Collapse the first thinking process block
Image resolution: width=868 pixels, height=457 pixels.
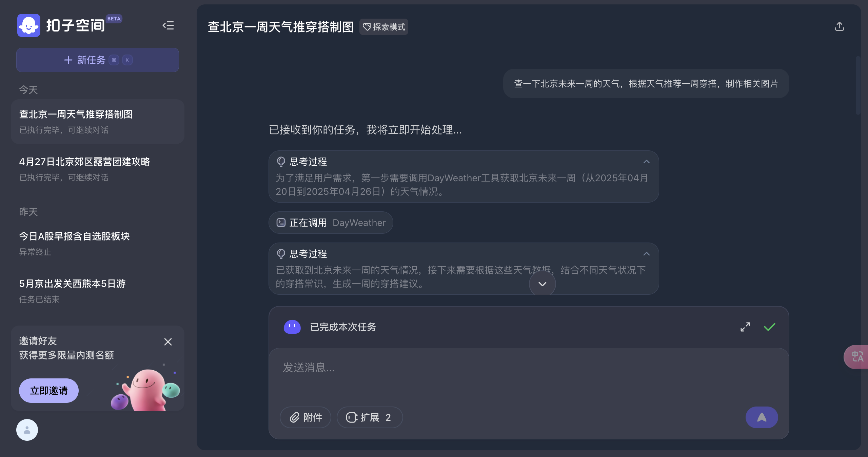(646, 162)
